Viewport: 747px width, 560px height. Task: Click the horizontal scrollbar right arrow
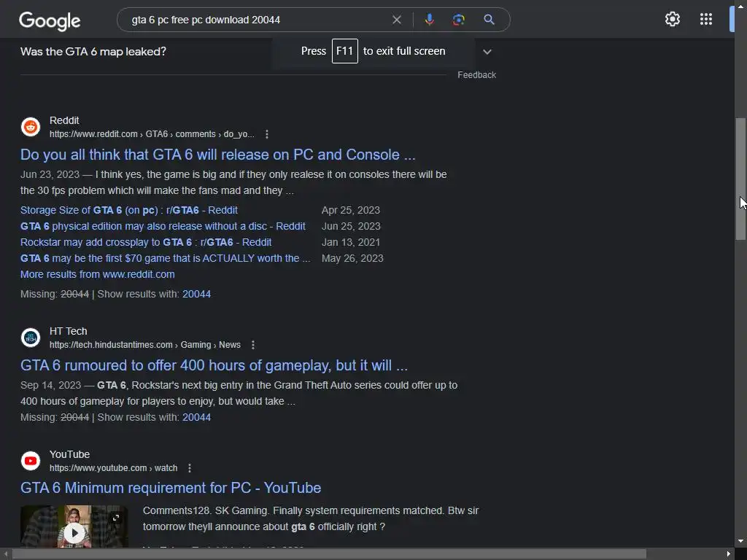click(729, 554)
